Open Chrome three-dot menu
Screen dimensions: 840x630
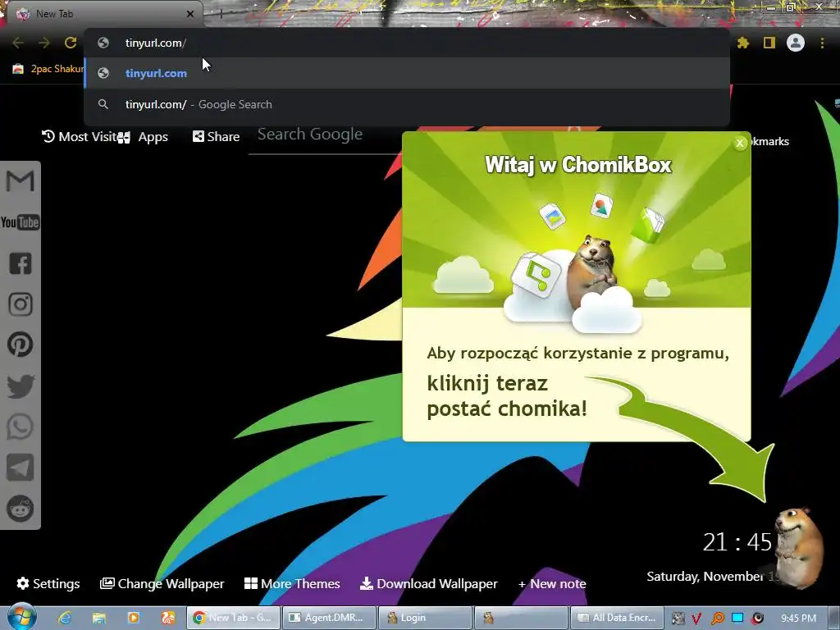click(822, 43)
